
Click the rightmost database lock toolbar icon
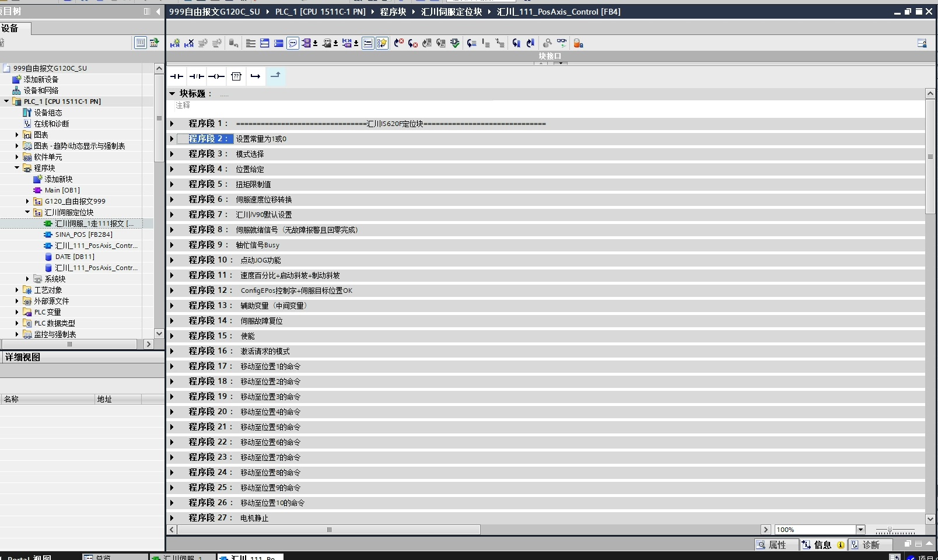click(578, 43)
